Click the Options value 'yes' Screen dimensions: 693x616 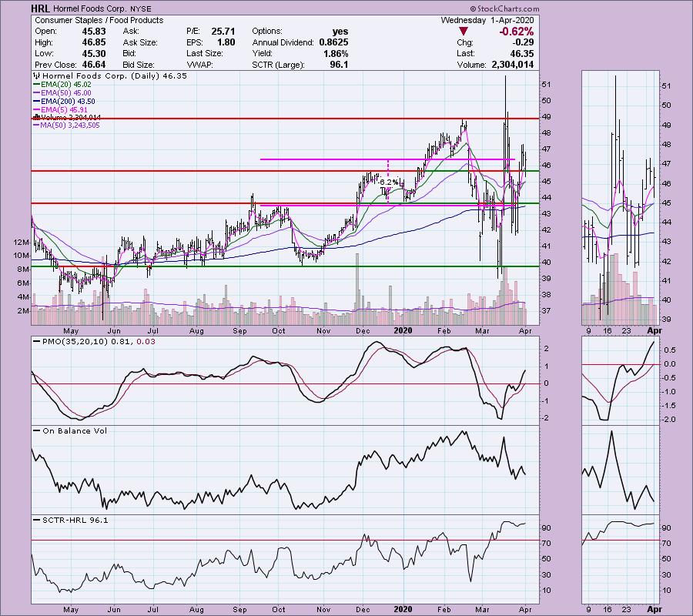click(x=340, y=32)
